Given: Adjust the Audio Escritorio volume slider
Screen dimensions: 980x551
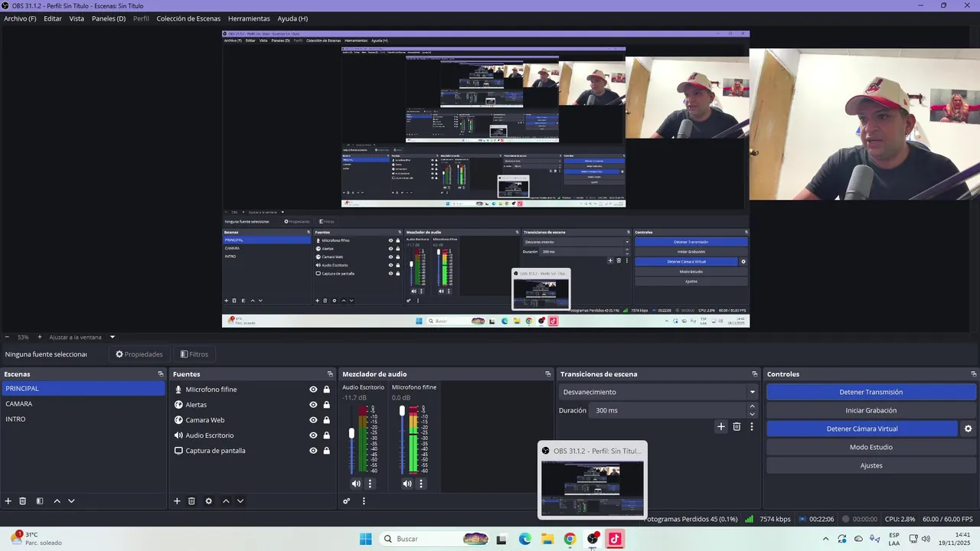Looking at the screenshot, I should (x=351, y=434).
